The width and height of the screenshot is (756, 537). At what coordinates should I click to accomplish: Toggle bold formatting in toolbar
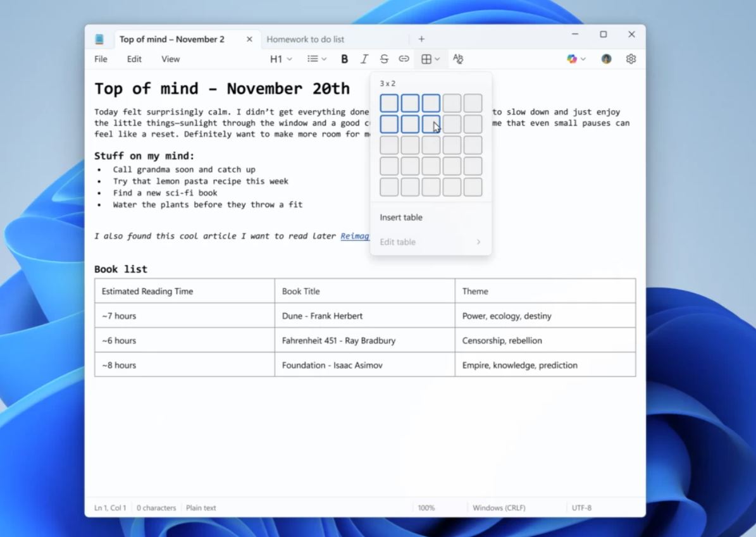(344, 59)
